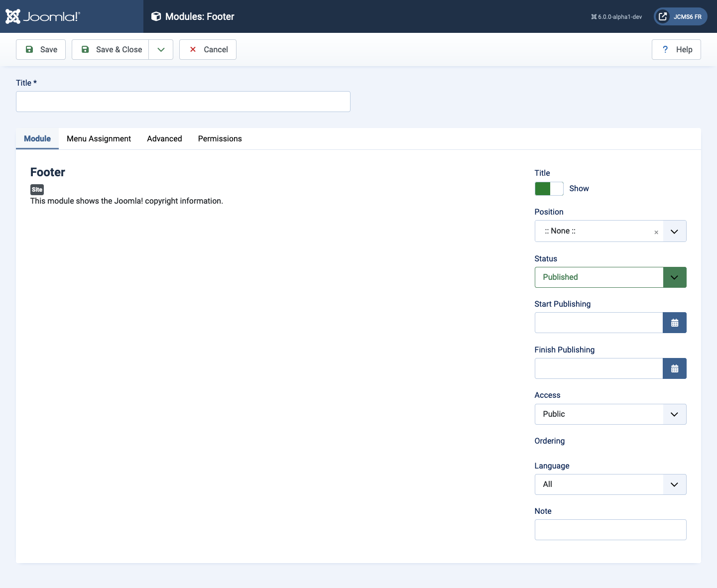Open the Advanced tab
This screenshot has width=717, height=588.
click(x=164, y=138)
